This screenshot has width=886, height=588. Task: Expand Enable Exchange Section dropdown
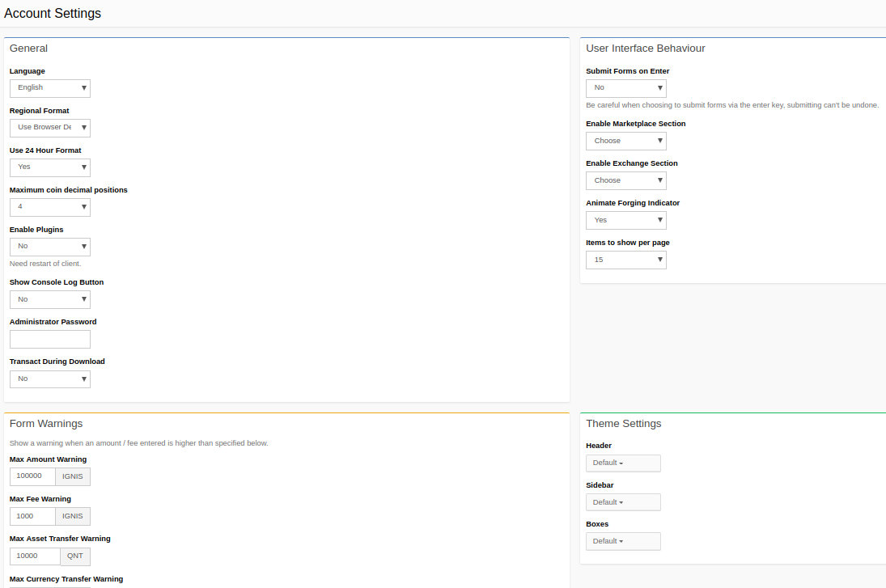pos(625,180)
